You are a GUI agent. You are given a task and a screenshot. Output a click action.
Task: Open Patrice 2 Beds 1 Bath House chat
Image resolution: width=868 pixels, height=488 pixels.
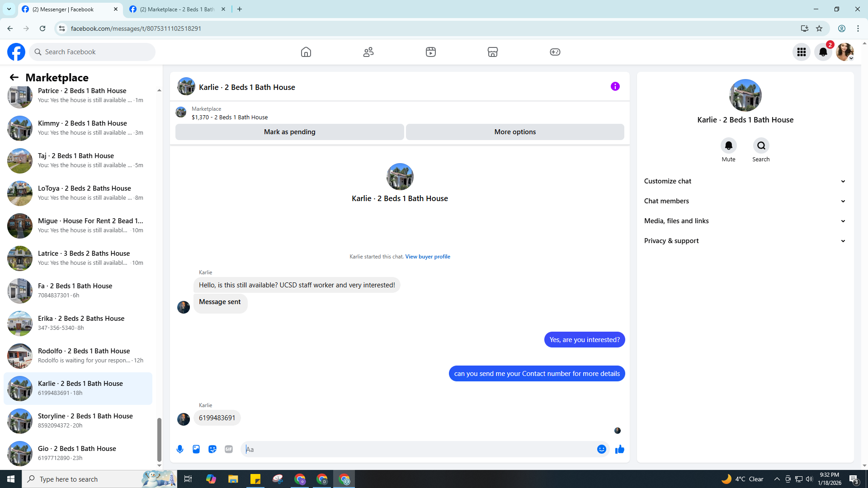coord(81,95)
